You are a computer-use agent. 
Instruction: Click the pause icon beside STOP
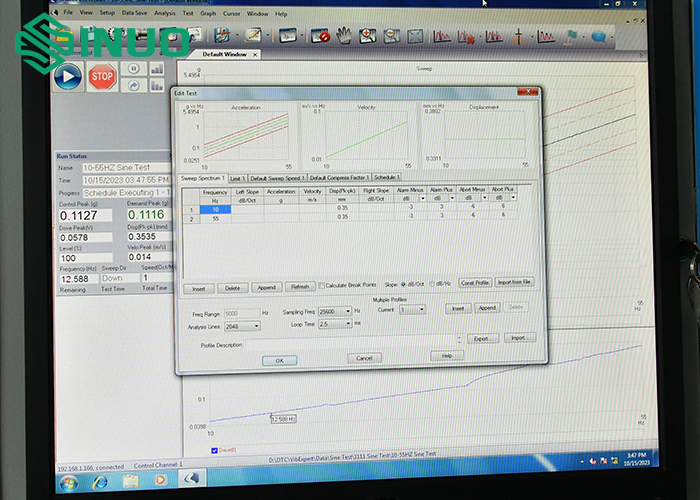point(133,69)
